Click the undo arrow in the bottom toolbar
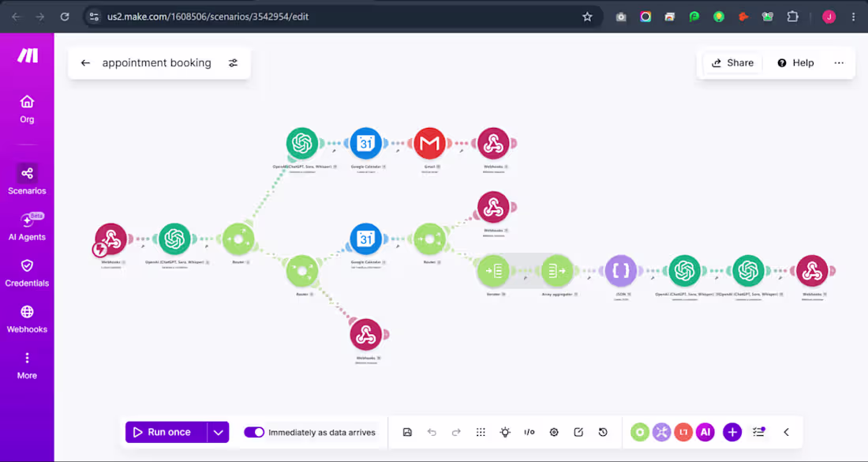This screenshot has width=868, height=462. pos(432,432)
